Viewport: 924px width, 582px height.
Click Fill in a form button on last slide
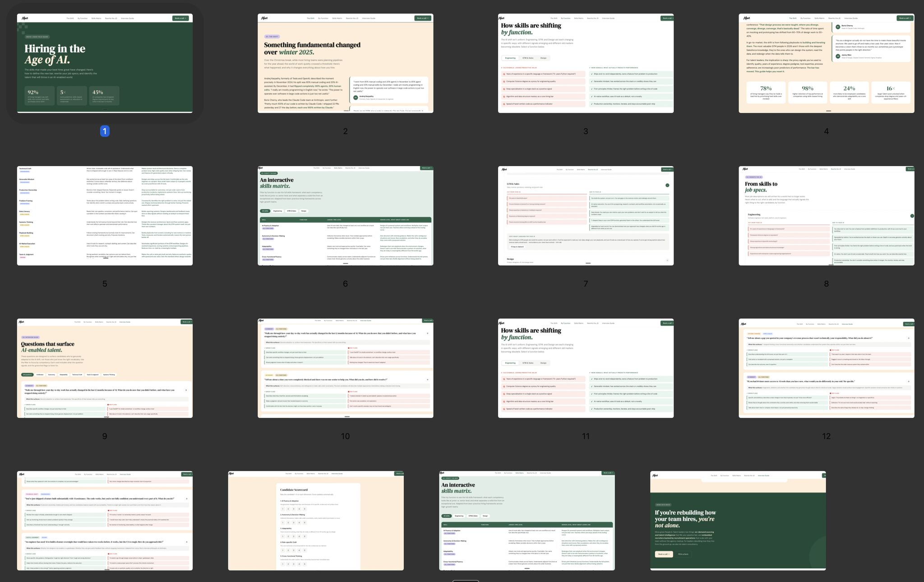(x=683, y=554)
